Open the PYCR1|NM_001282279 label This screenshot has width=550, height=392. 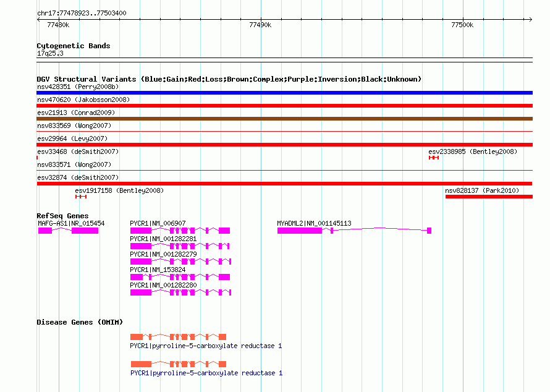tap(163, 255)
